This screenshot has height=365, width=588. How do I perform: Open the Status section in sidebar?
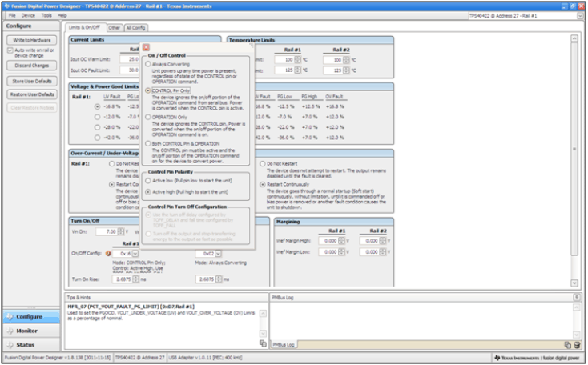(x=31, y=345)
